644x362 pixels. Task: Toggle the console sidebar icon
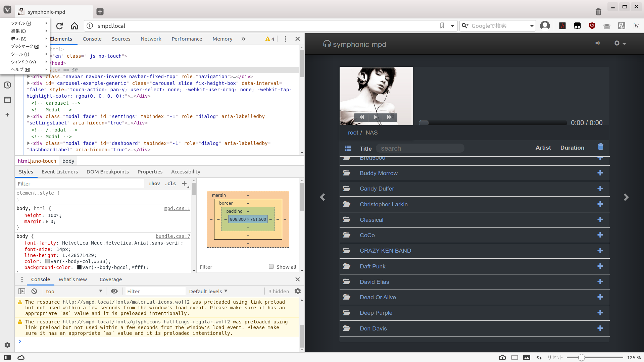(22, 291)
